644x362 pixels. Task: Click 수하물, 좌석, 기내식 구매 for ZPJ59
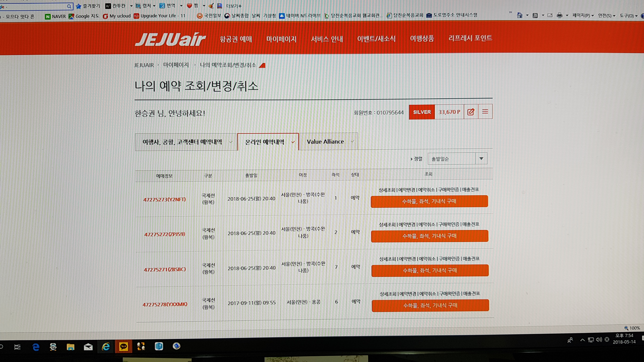coord(429,236)
